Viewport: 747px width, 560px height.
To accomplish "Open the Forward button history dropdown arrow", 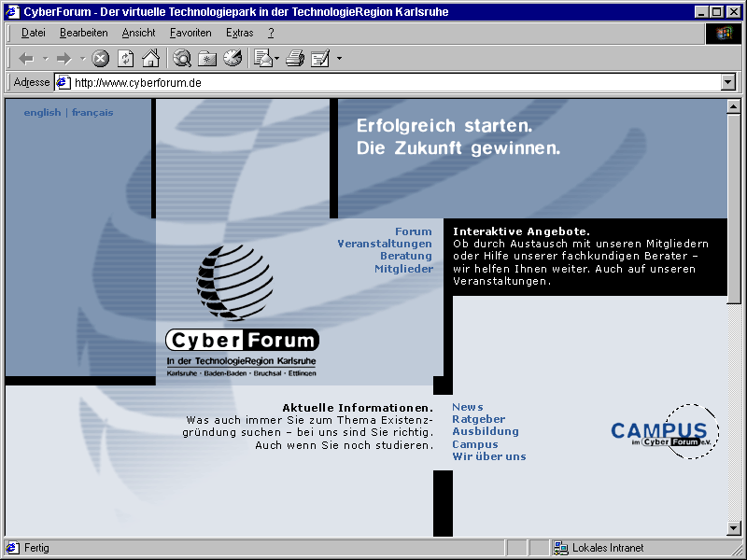I will (82, 59).
